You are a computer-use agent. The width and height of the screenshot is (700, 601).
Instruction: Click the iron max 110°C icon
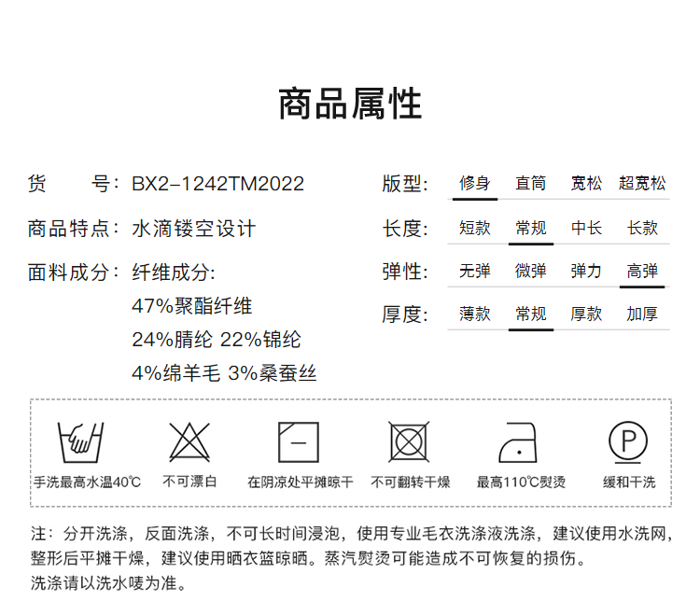(x=520, y=441)
